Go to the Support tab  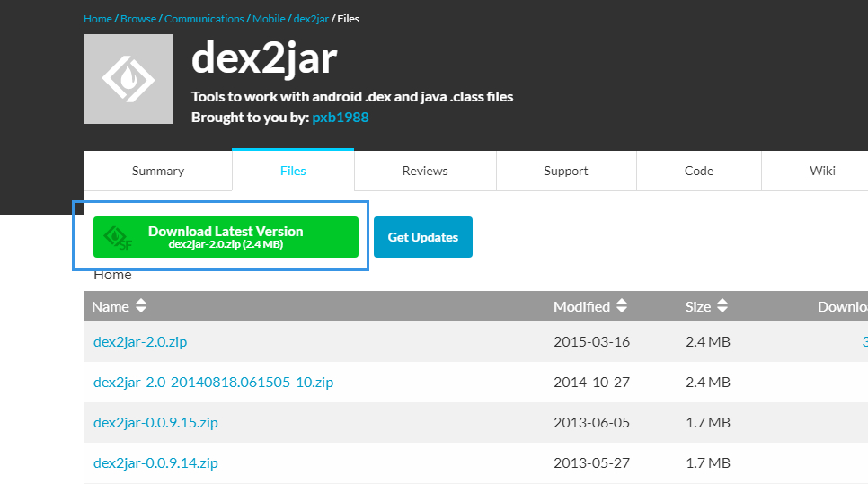click(x=566, y=171)
